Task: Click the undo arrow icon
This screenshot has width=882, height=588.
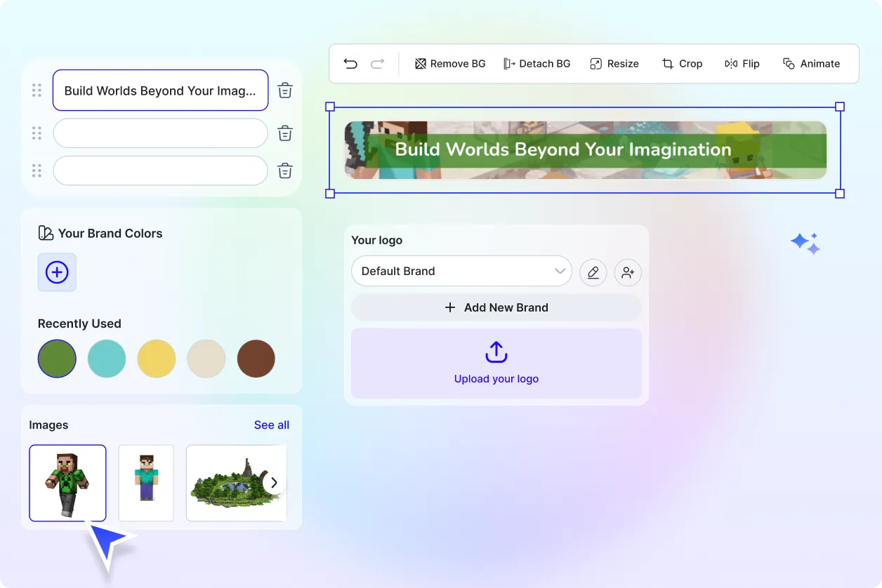Action: (350, 64)
